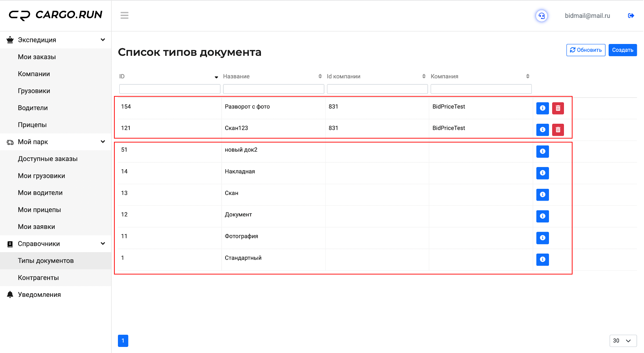Open info for Стандартный row

click(543, 259)
